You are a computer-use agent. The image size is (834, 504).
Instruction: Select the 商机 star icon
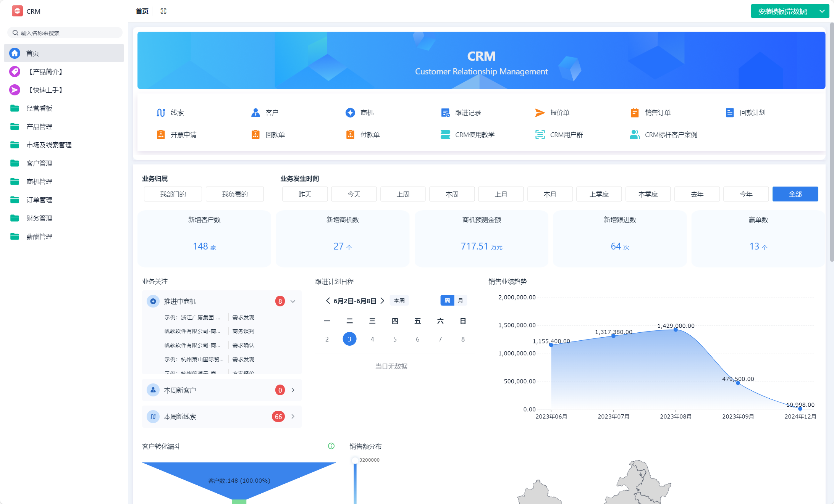[x=350, y=113]
